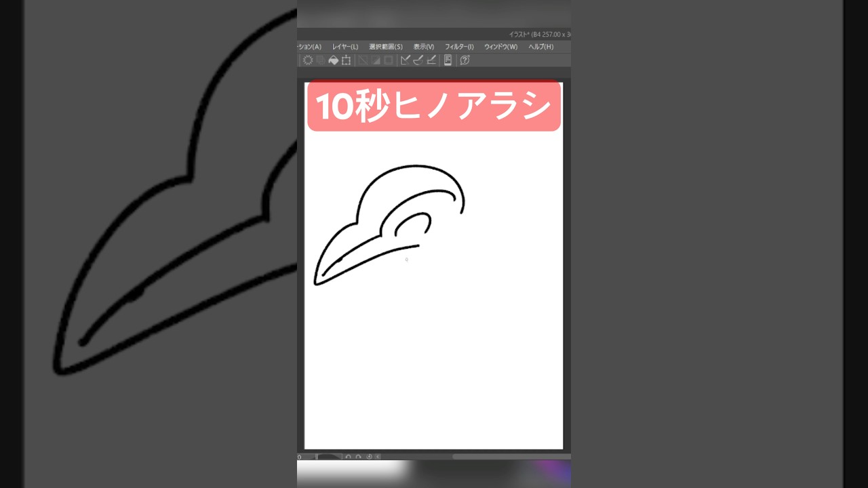Click the fill bucket icon in the command bar
This screenshot has height=488, width=868.
pos(333,60)
